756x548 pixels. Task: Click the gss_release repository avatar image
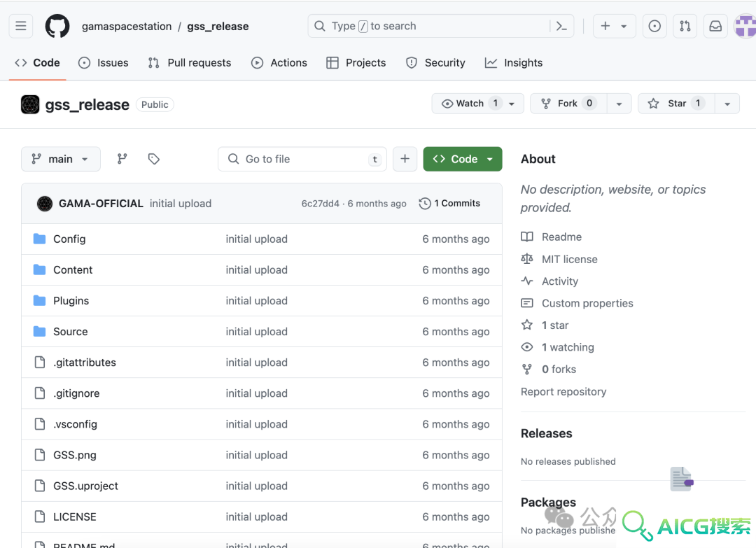(x=30, y=104)
